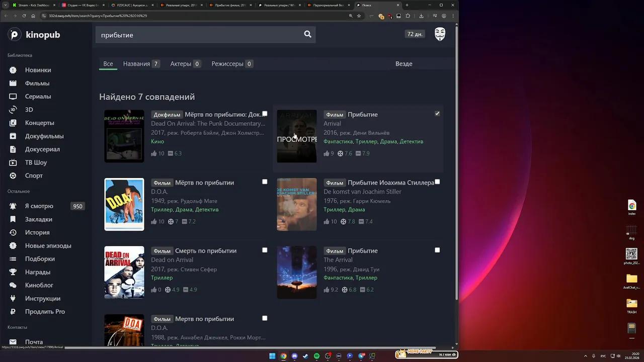This screenshot has height=362, width=644.
Task: Open Сериалы section in sidebar
Action: [38, 96]
